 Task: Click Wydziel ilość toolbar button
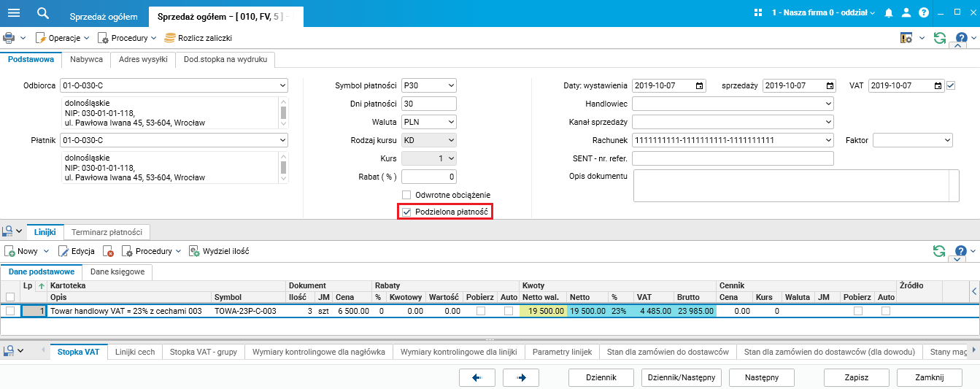[x=219, y=251]
